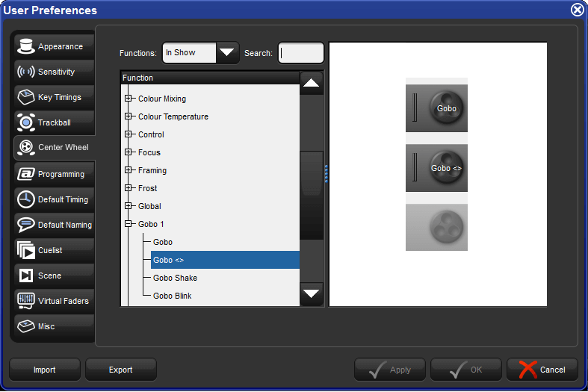The image size is (588, 392).
Task: Click the Key Timings key icon
Action: (x=25, y=97)
